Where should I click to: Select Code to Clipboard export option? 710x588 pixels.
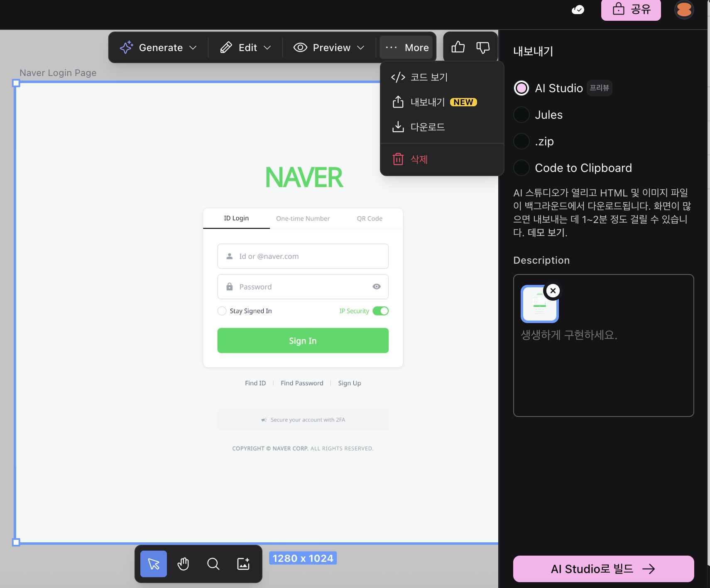521,168
